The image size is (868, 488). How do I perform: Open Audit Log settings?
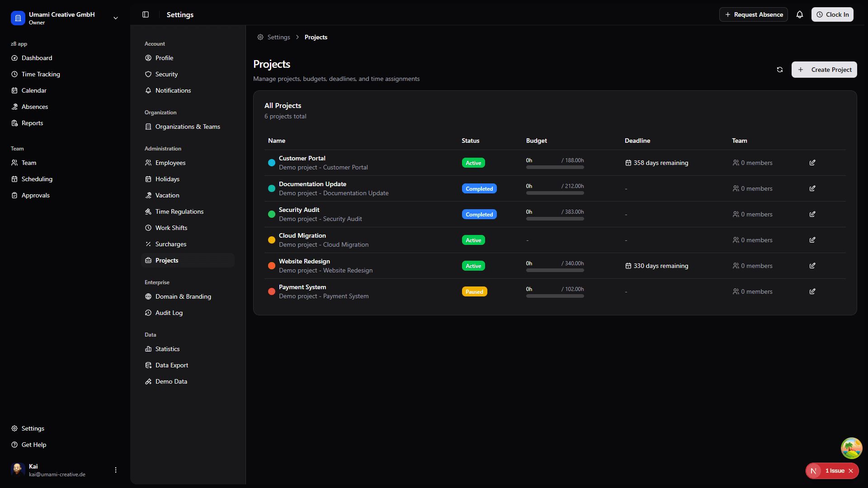point(169,312)
